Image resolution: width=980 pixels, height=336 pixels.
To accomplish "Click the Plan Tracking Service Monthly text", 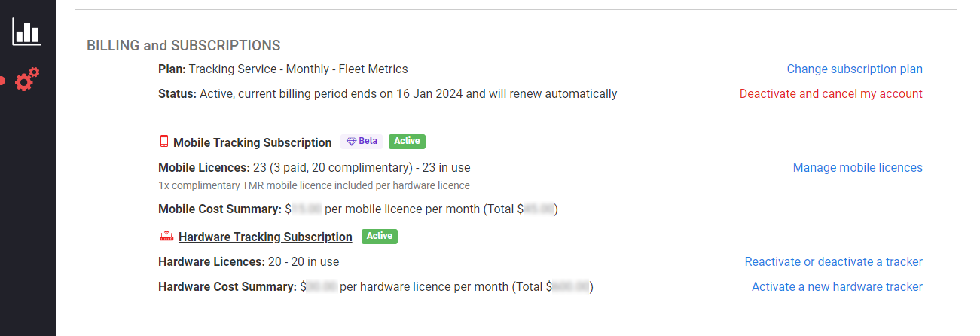I will [283, 69].
